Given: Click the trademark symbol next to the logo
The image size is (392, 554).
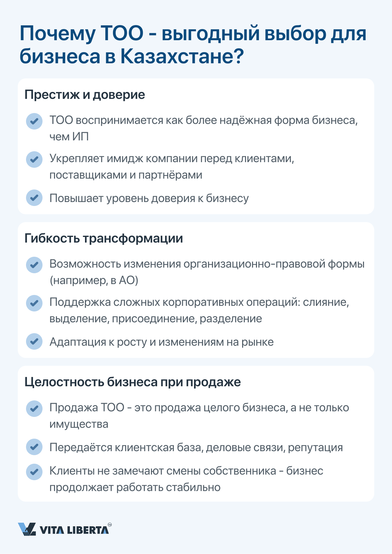Looking at the screenshot, I should click(110, 524).
